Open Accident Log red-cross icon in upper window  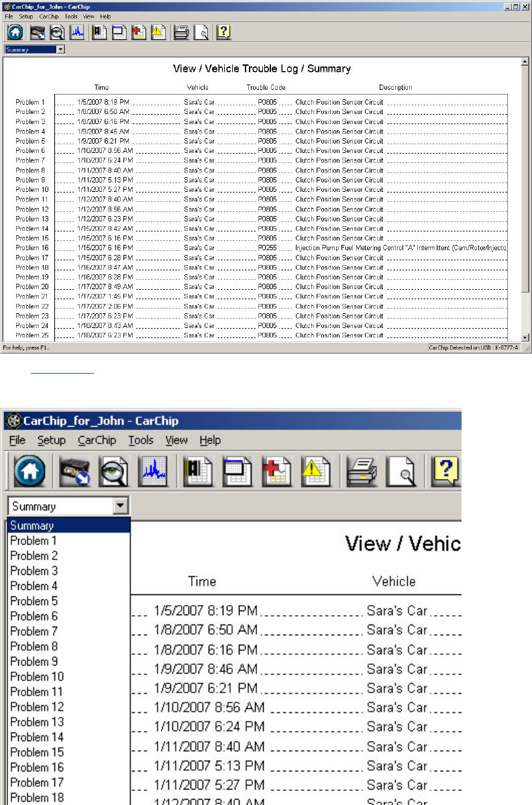coord(139,32)
